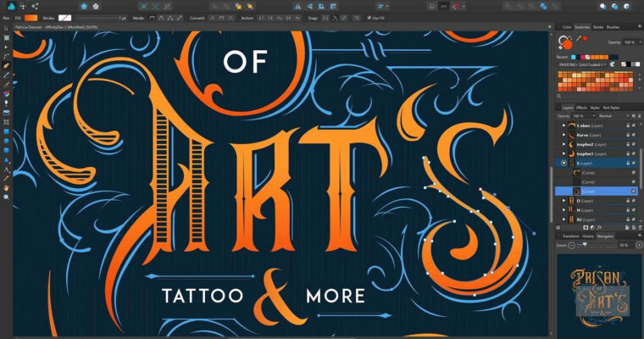Click the Forward One arrange icon
644x339 pixels.
(x=238, y=6)
